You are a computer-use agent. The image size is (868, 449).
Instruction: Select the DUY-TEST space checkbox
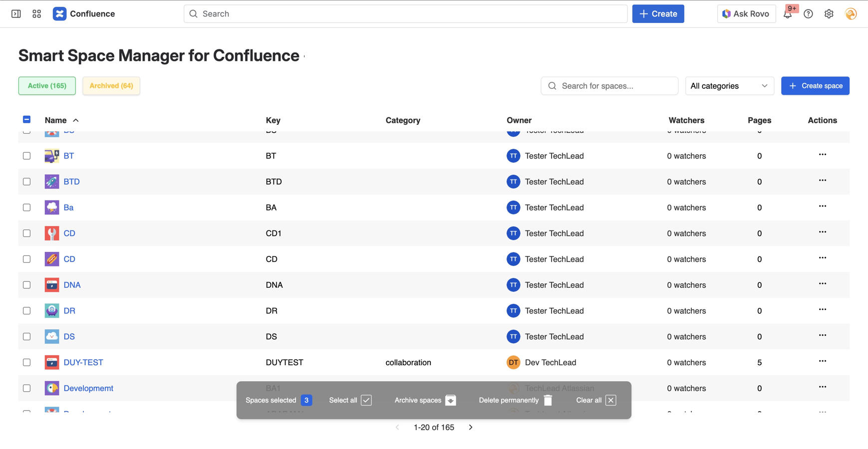[x=27, y=362]
